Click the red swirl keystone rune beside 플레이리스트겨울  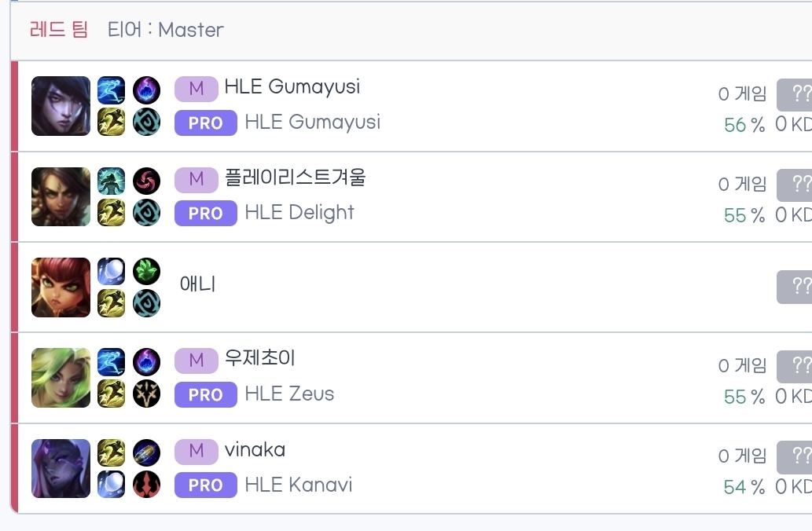146,181
